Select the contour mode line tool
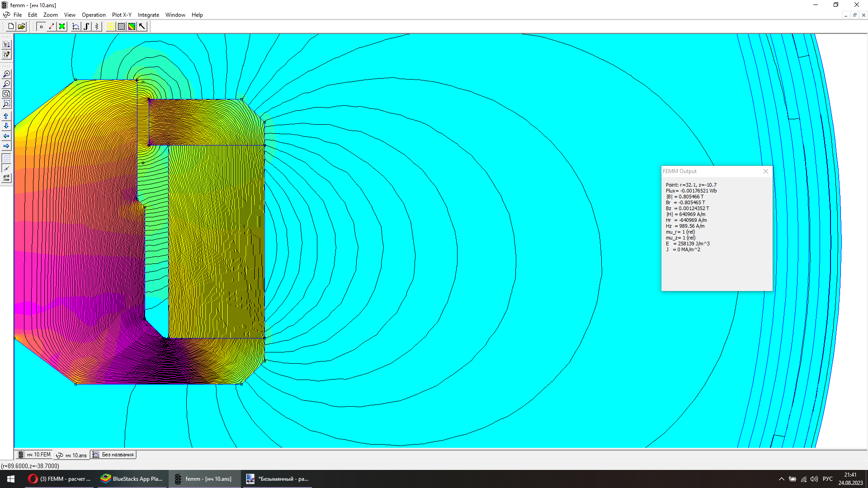The image size is (868, 488). [52, 27]
